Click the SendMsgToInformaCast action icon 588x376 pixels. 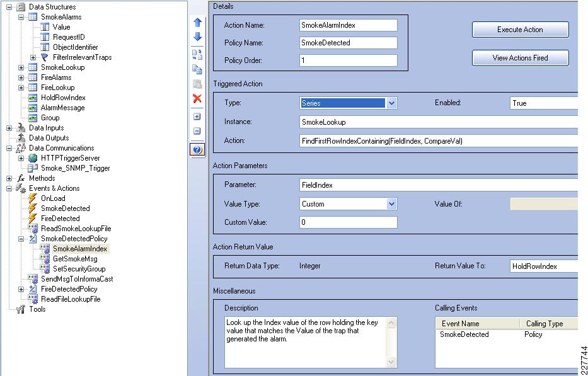pyautogui.click(x=33, y=279)
